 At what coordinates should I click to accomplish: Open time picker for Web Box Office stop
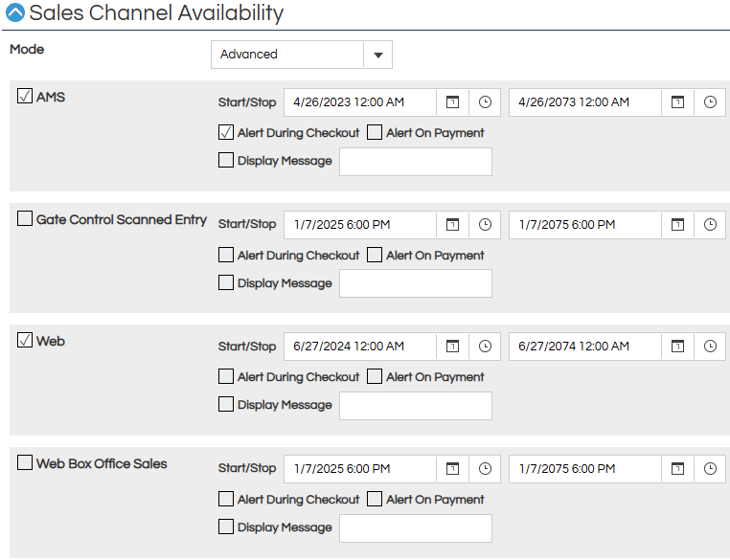(x=710, y=469)
